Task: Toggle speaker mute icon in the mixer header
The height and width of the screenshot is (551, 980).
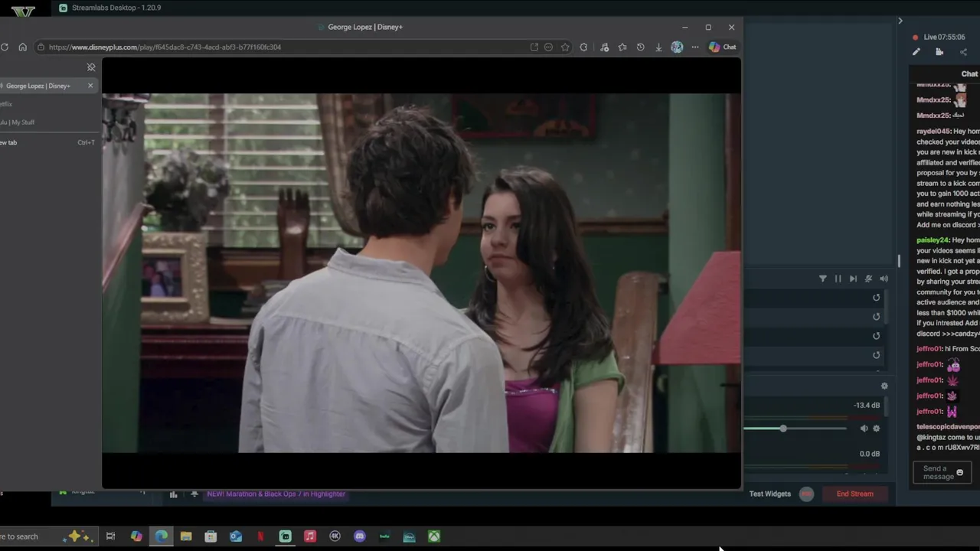Action: [x=884, y=279]
